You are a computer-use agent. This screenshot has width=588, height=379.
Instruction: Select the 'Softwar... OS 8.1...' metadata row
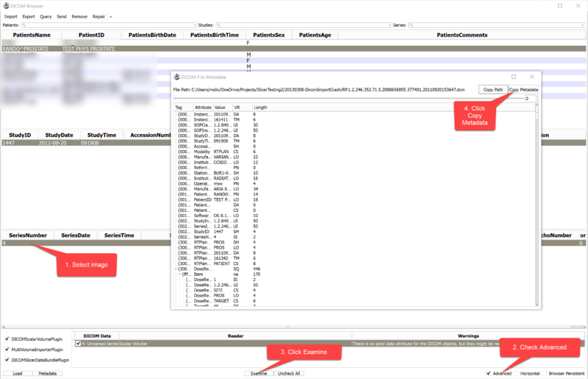[x=354, y=216]
